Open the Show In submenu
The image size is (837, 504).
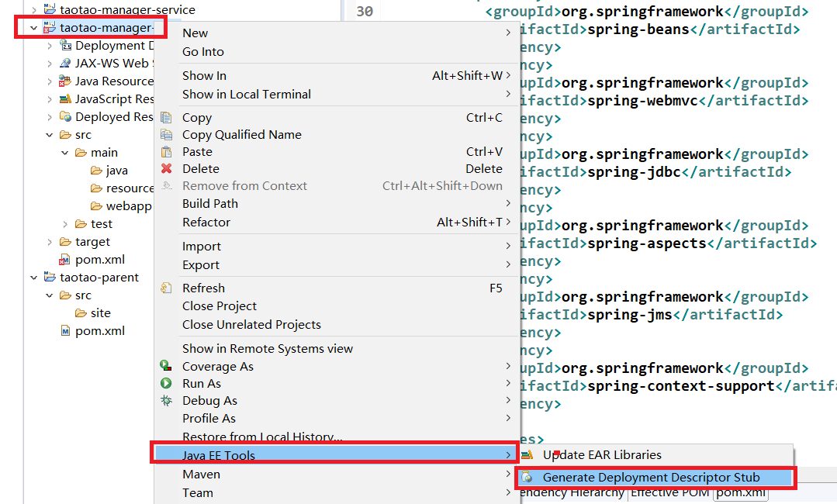click(337, 76)
